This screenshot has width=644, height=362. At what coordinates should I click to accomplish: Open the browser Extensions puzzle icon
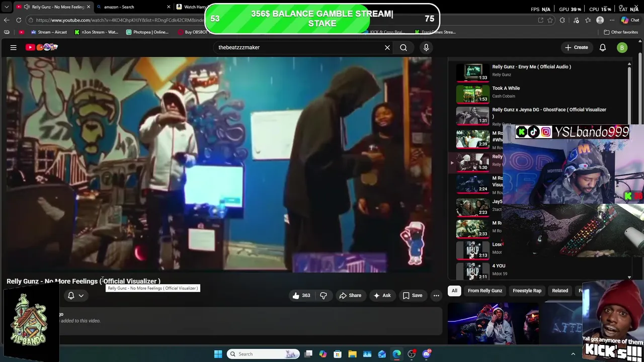point(562,20)
